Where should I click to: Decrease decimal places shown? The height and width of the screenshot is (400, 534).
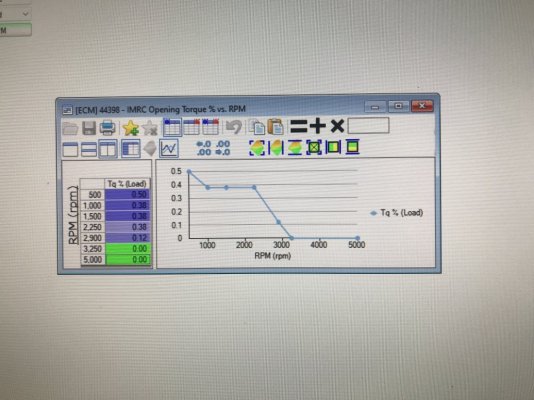(223, 148)
